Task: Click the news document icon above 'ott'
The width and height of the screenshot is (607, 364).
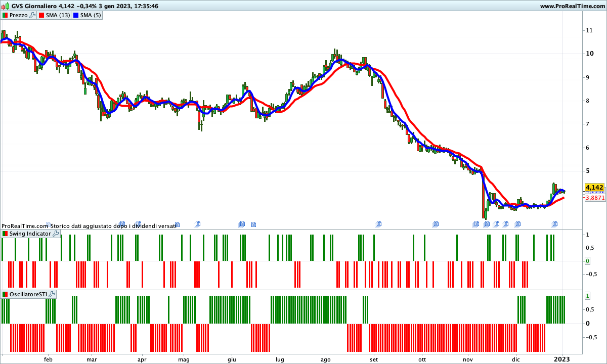Action: [435, 223]
